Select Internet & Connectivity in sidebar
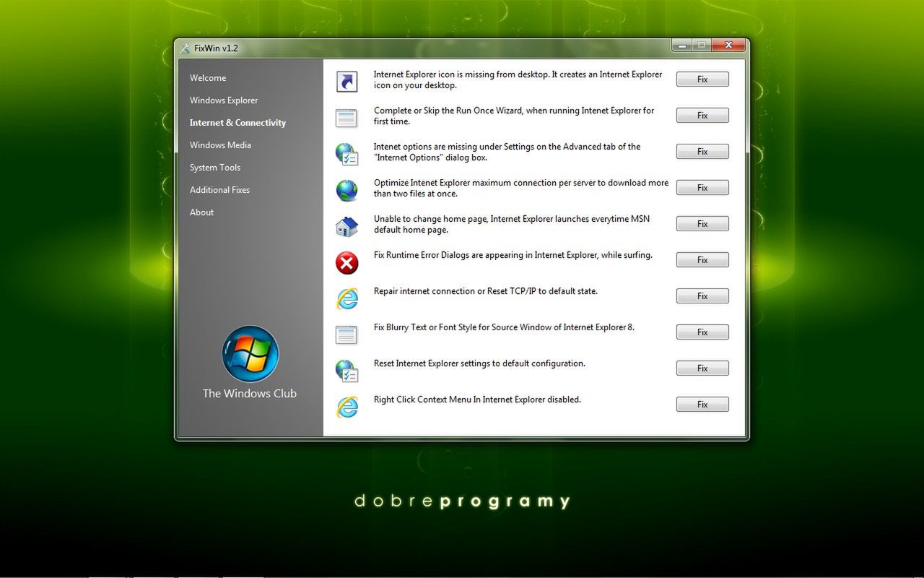 tap(237, 123)
